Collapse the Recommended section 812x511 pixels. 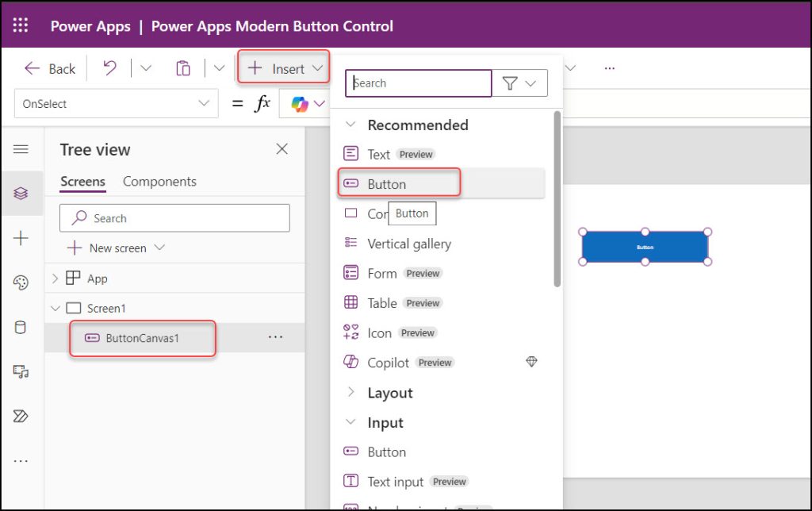tap(350, 125)
